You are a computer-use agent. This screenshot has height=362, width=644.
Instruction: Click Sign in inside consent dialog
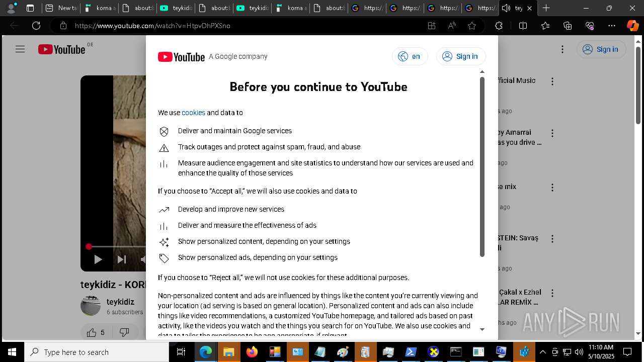coord(461,56)
